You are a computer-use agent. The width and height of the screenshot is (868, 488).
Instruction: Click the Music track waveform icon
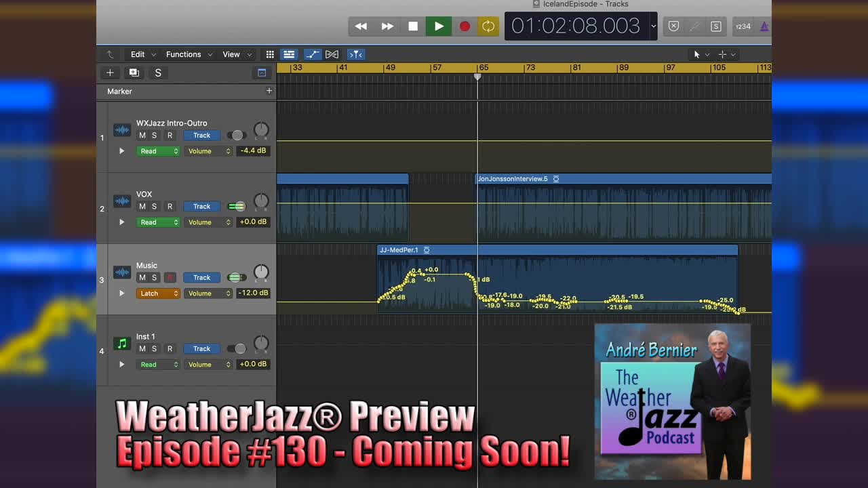click(122, 272)
